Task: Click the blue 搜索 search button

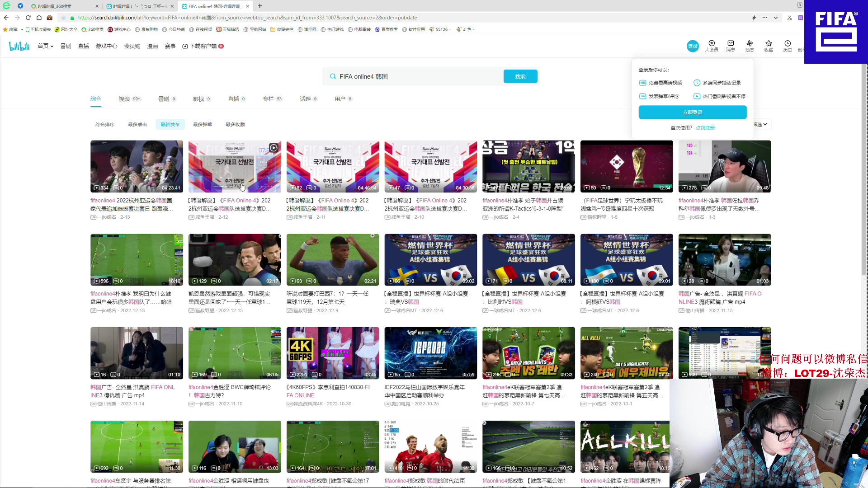Action: 520,76
